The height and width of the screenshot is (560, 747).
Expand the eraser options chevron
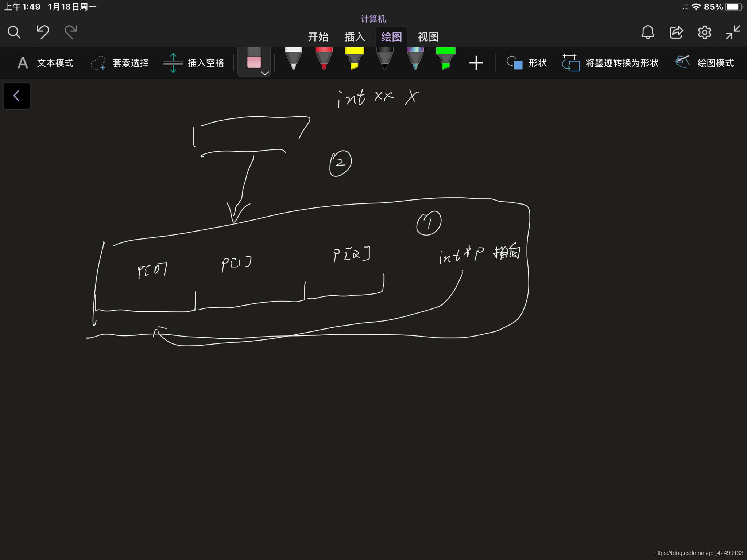coord(265,73)
